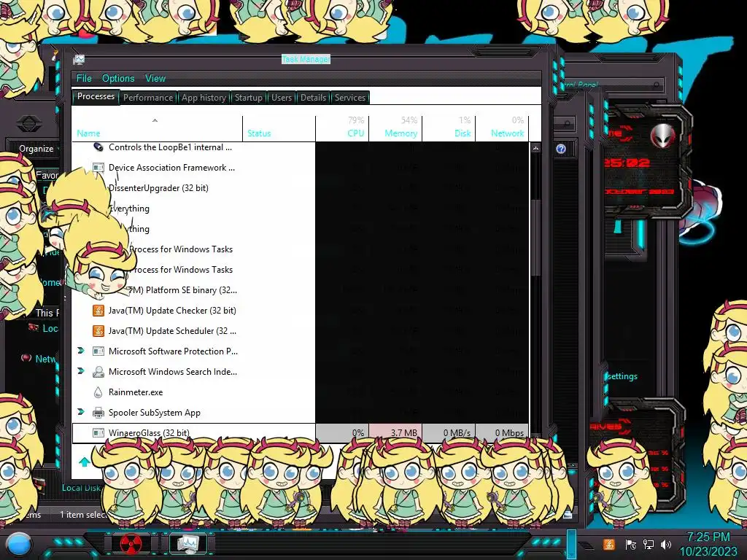Viewport: 747px width, 560px height.
Task: Click the blue Start orb button
Action: click(18, 545)
